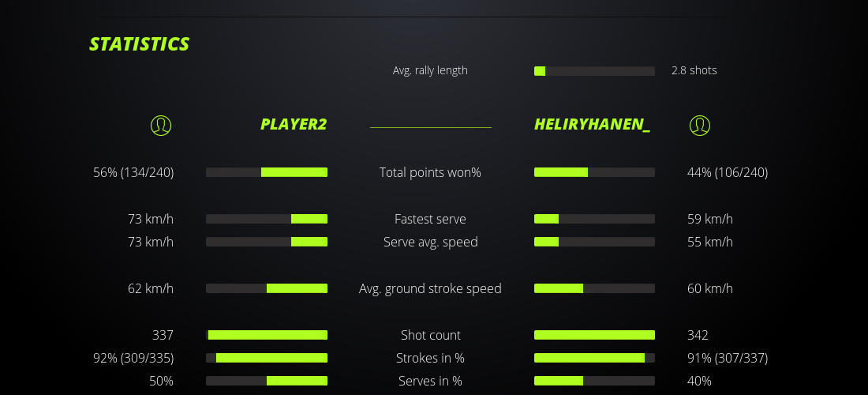Viewport: 868px width, 395px height.
Task: Select the PLAYER2 player name
Action: [294, 125]
